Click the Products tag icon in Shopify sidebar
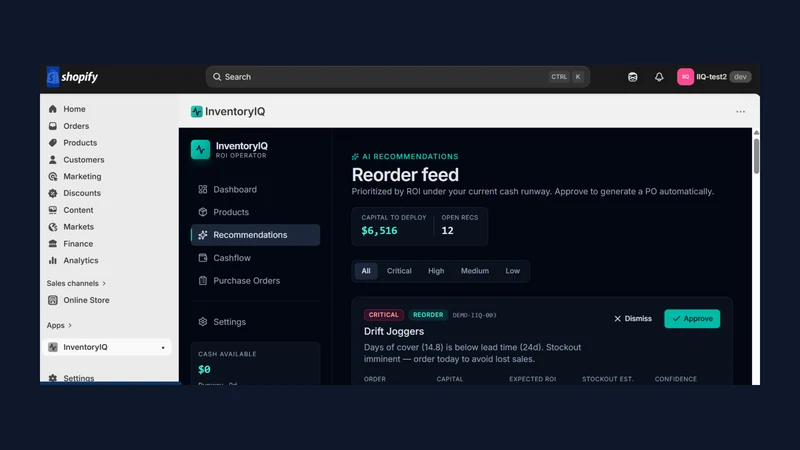This screenshot has width=800, height=450. click(53, 143)
